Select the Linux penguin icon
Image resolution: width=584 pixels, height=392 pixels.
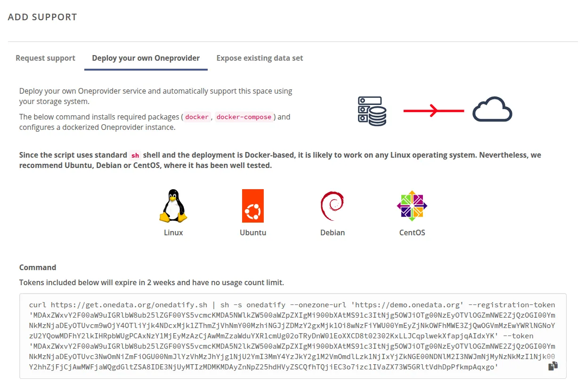tap(173, 206)
